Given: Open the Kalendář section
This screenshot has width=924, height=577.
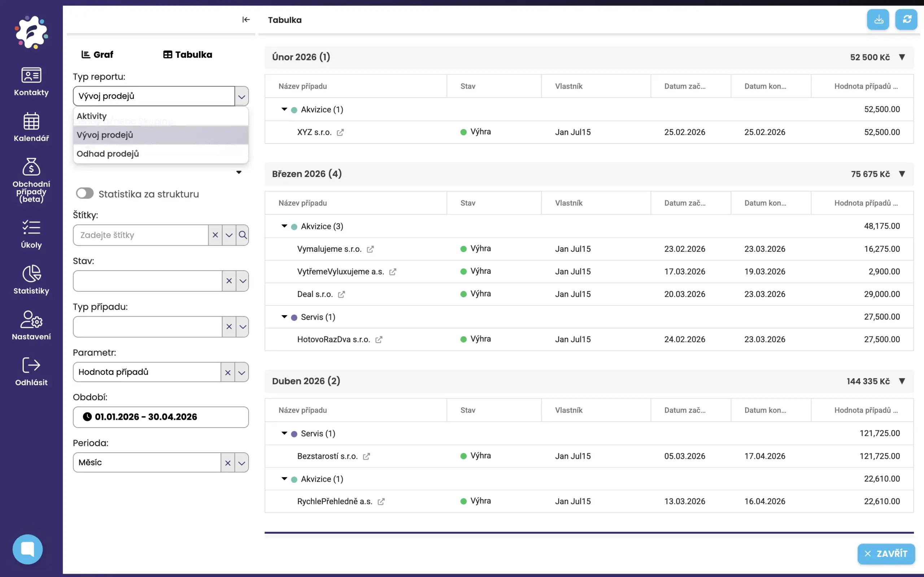Looking at the screenshot, I should [x=31, y=127].
